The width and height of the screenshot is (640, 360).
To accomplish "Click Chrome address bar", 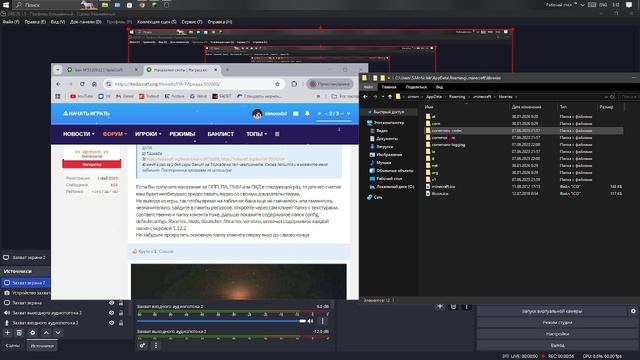I will [192, 84].
